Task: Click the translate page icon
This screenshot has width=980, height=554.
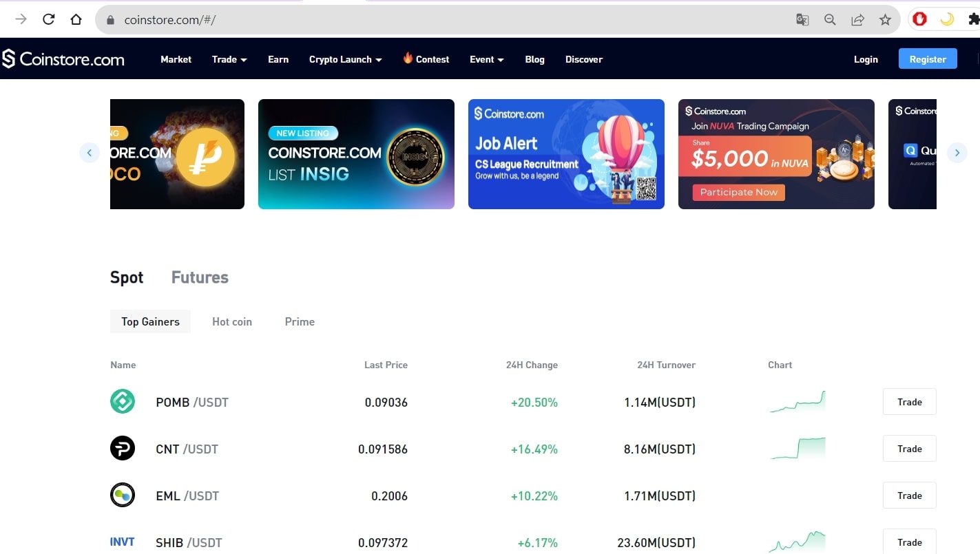Action: [x=802, y=20]
